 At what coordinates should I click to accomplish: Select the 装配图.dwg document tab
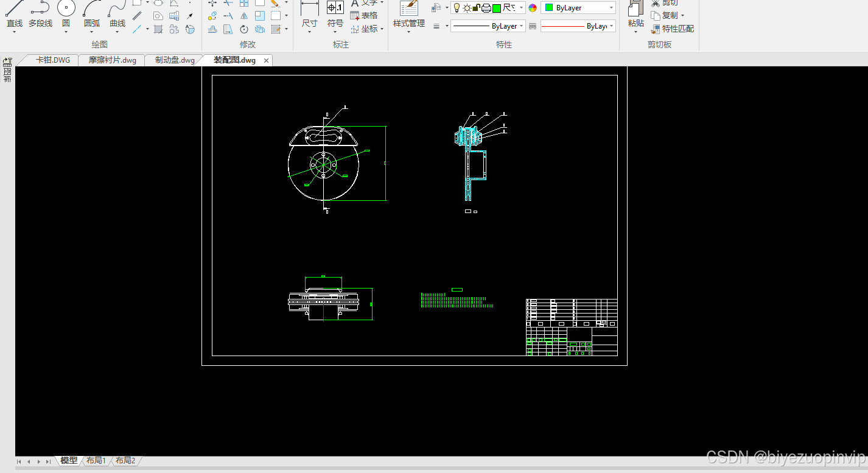pyautogui.click(x=234, y=60)
